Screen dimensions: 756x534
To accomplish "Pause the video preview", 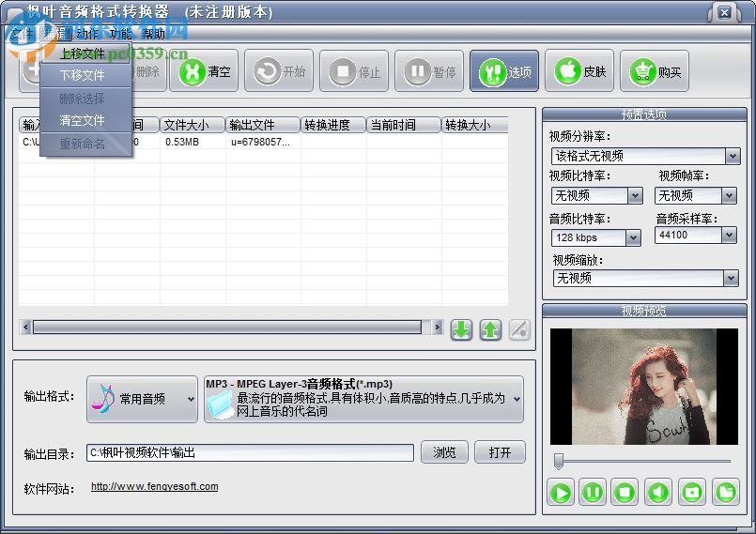I will (x=592, y=492).
